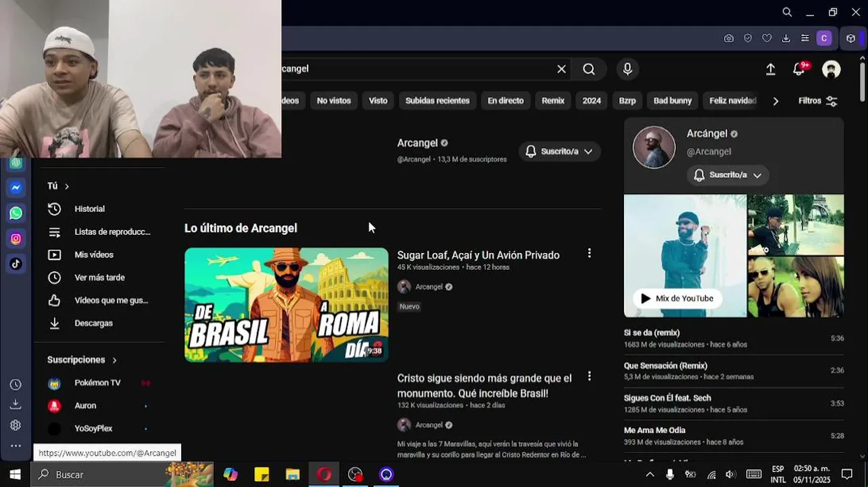868x487 pixels.
Task: Open Suscrito/a dropdown in right Arcángel panel
Action: click(x=728, y=175)
